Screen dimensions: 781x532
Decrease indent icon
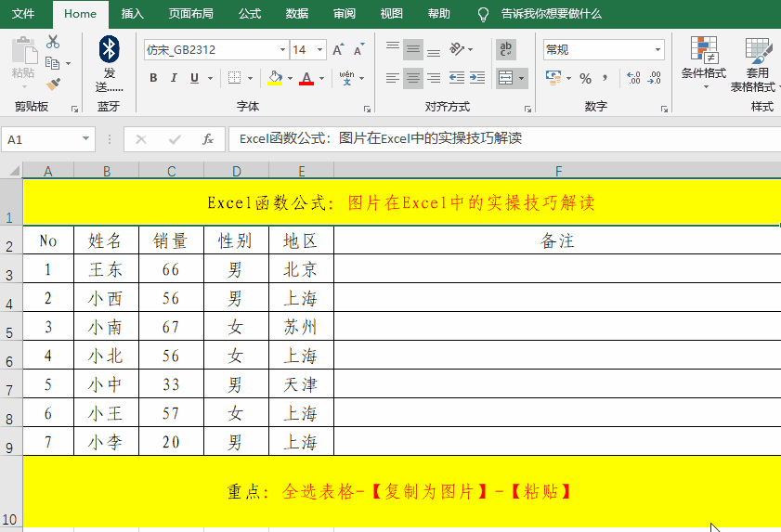pos(457,78)
